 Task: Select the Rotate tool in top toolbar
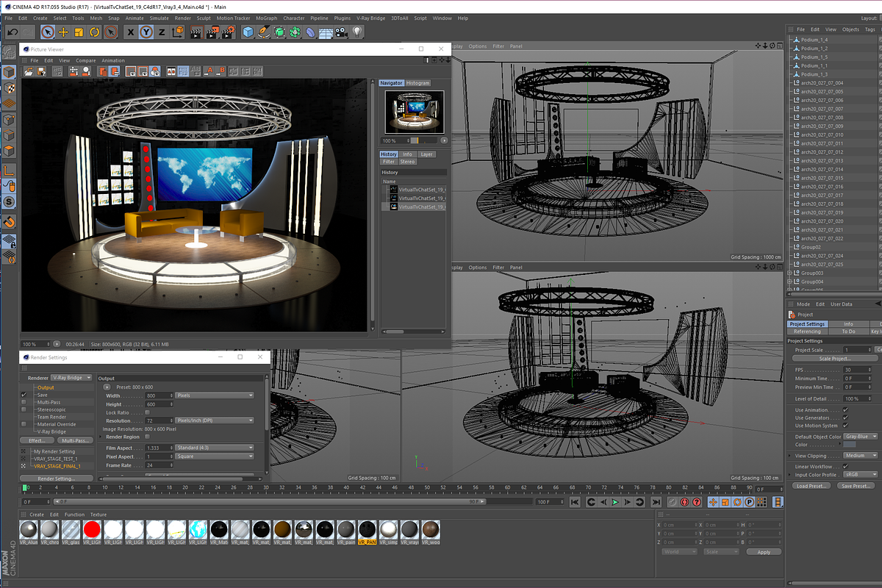tap(95, 32)
